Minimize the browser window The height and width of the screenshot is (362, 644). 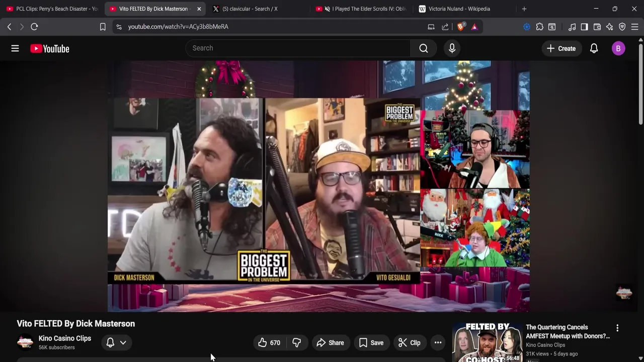pyautogui.click(x=596, y=9)
